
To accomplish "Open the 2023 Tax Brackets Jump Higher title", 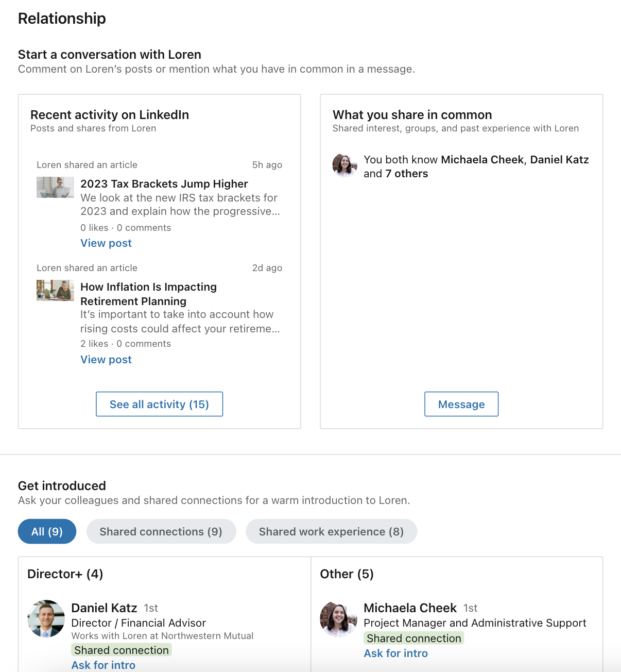I will click(164, 184).
